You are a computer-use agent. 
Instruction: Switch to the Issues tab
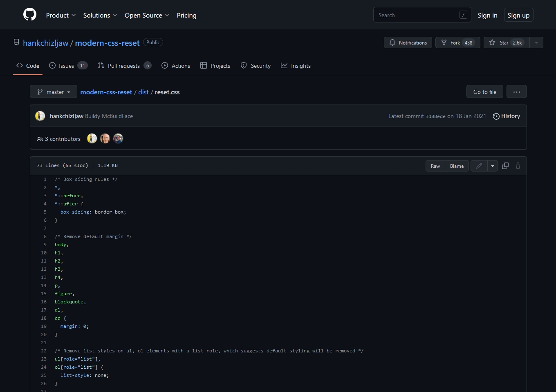coord(68,66)
